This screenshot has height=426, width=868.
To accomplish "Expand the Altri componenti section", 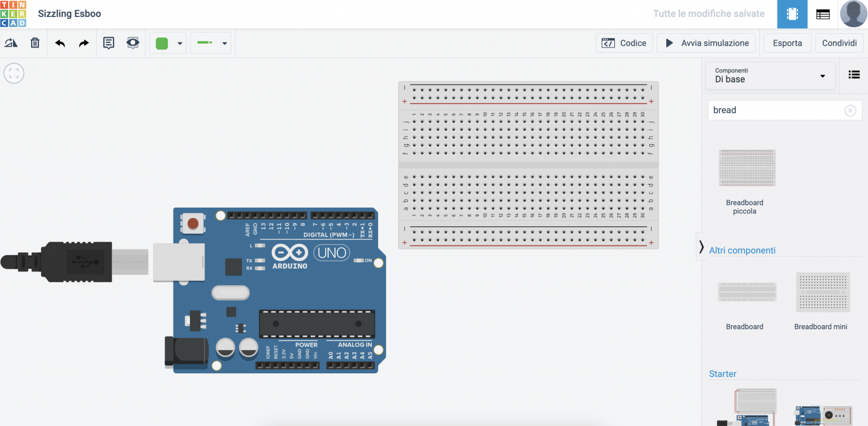I will tap(742, 250).
